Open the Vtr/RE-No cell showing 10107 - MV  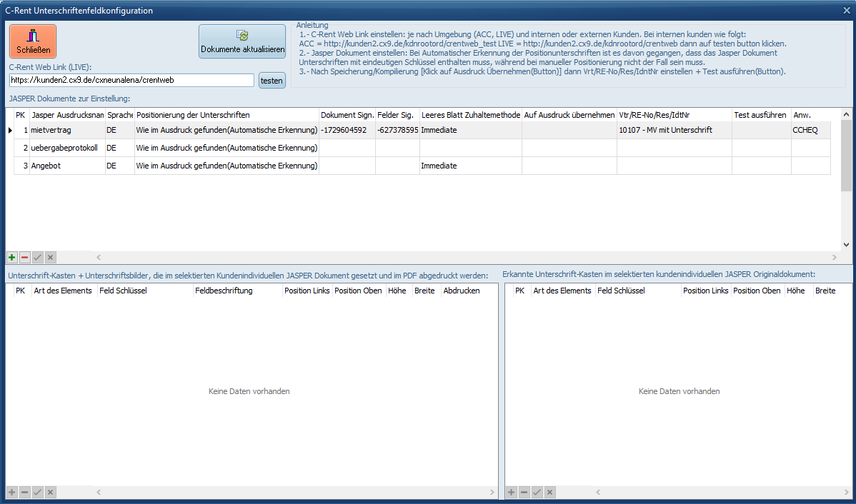pos(673,130)
